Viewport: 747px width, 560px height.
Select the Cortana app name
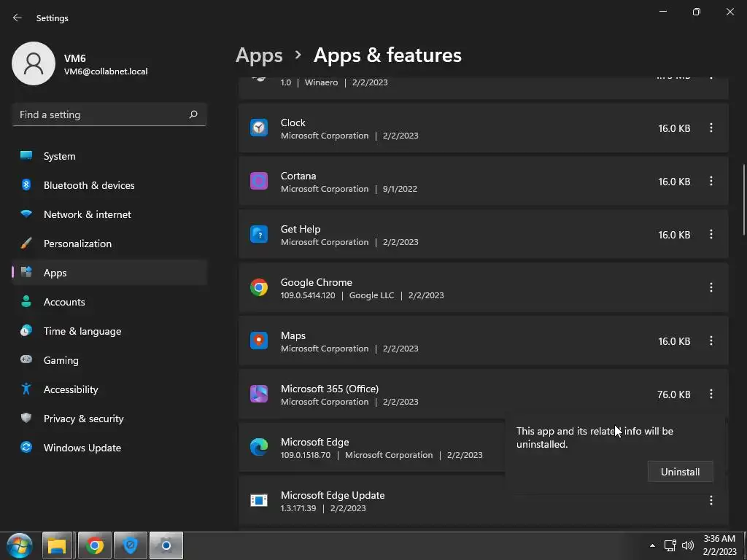point(298,176)
